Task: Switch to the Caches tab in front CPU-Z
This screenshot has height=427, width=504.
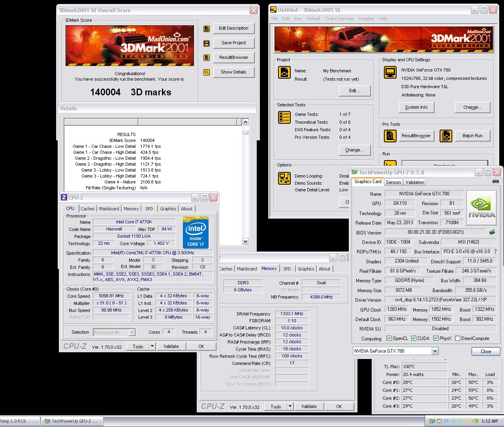Action: pyautogui.click(x=88, y=209)
